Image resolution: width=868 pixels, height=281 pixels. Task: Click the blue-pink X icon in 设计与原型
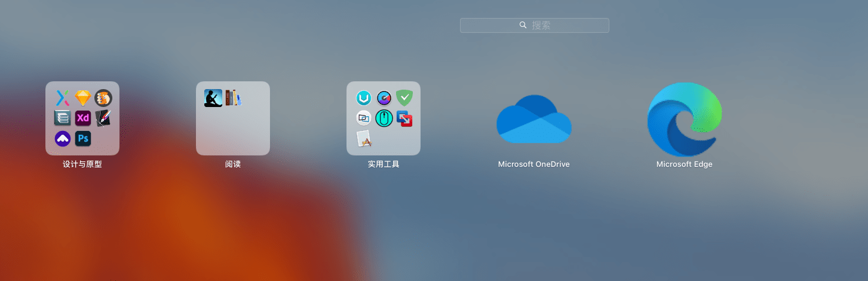pyautogui.click(x=63, y=98)
